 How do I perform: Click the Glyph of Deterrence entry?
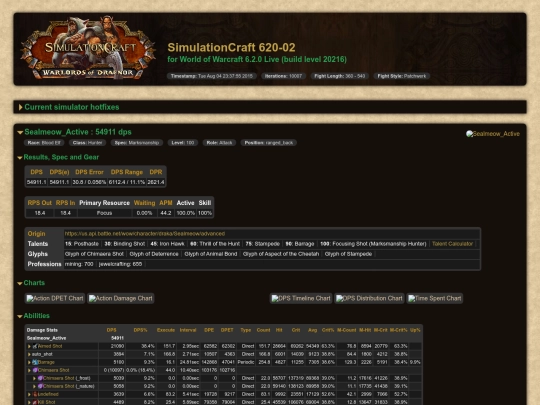[x=154, y=254]
